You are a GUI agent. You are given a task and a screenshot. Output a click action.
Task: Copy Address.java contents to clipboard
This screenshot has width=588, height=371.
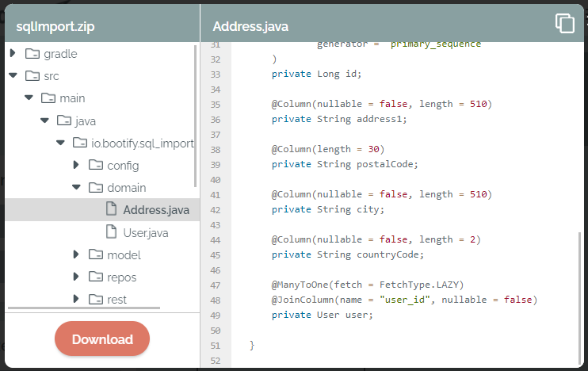pos(565,23)
